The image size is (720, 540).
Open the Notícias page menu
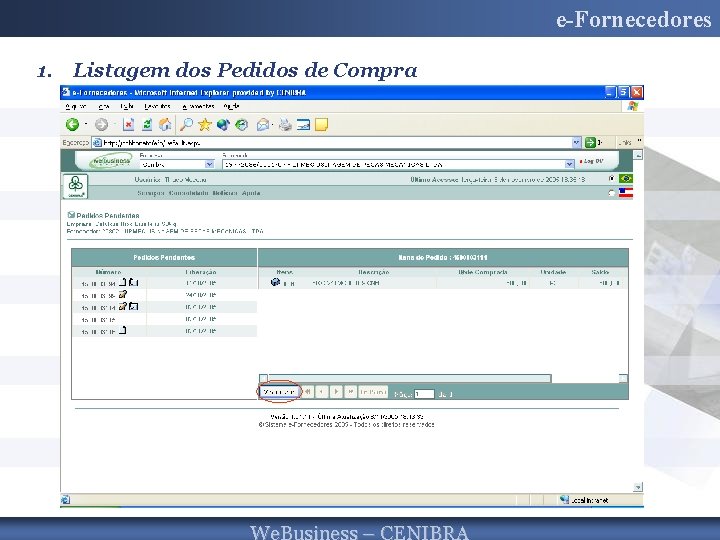click(225, 193)
